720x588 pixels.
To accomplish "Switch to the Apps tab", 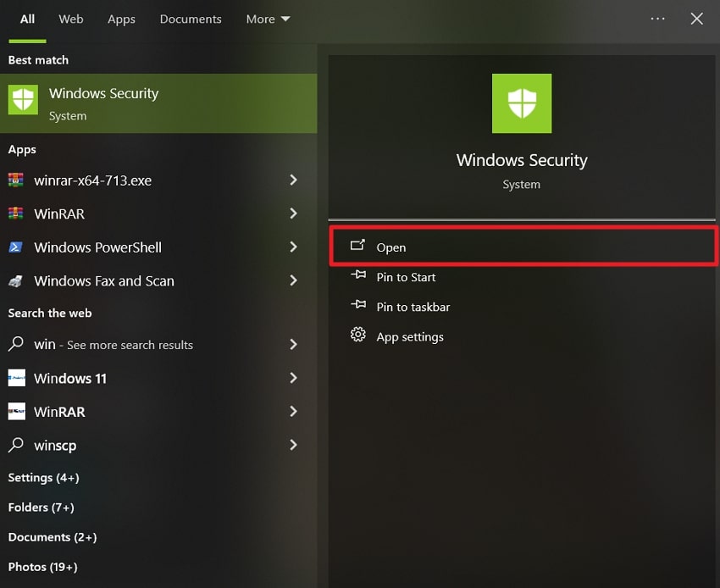I will (x=121, y=19).
